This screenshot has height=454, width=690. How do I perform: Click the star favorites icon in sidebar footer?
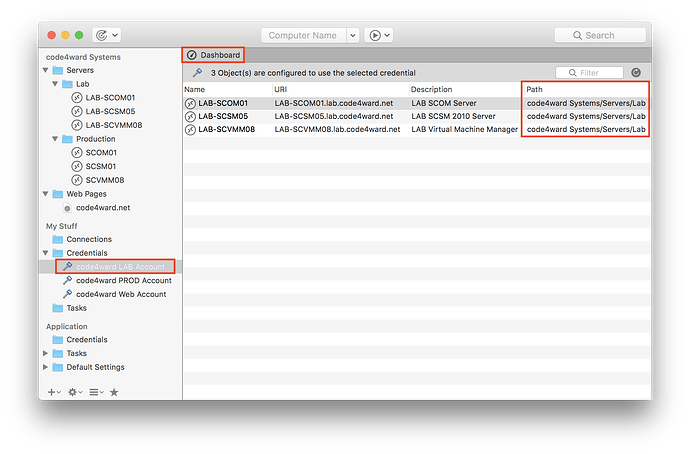tap(114, 392)
